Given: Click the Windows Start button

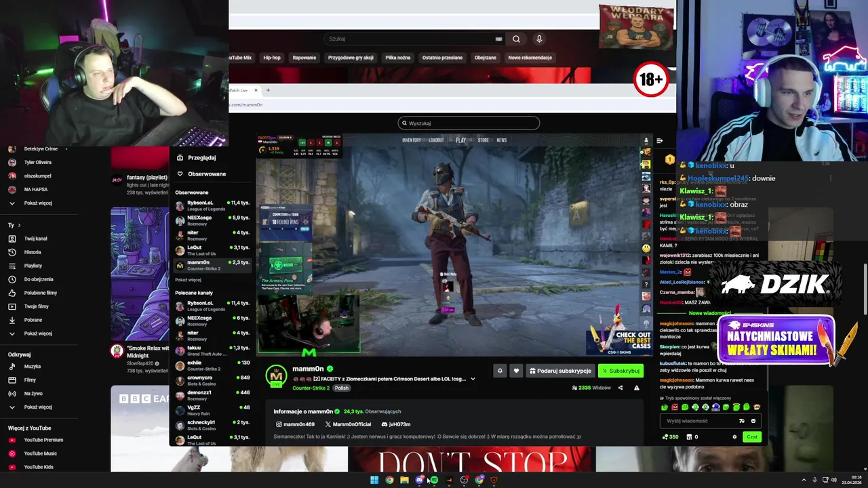Looking at the screenshot, I should [374, 480].
